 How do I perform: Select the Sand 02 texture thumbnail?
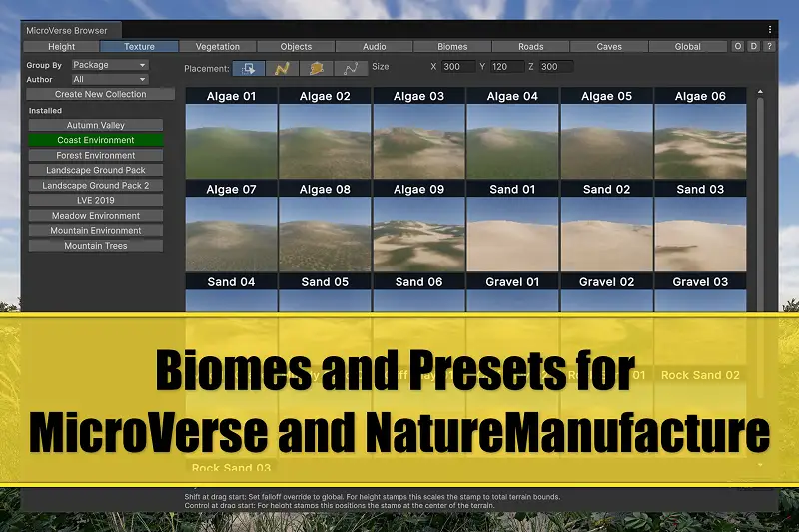tap(607, 235)
